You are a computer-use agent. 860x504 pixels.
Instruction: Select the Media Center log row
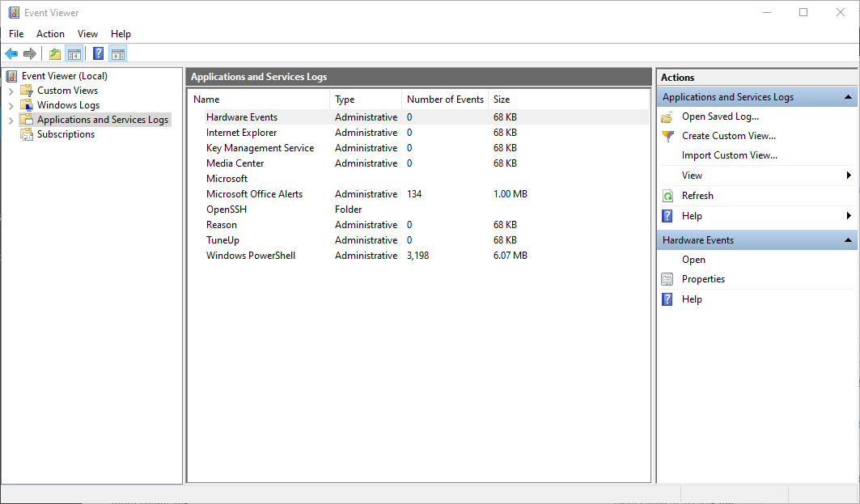pos(419,163)
